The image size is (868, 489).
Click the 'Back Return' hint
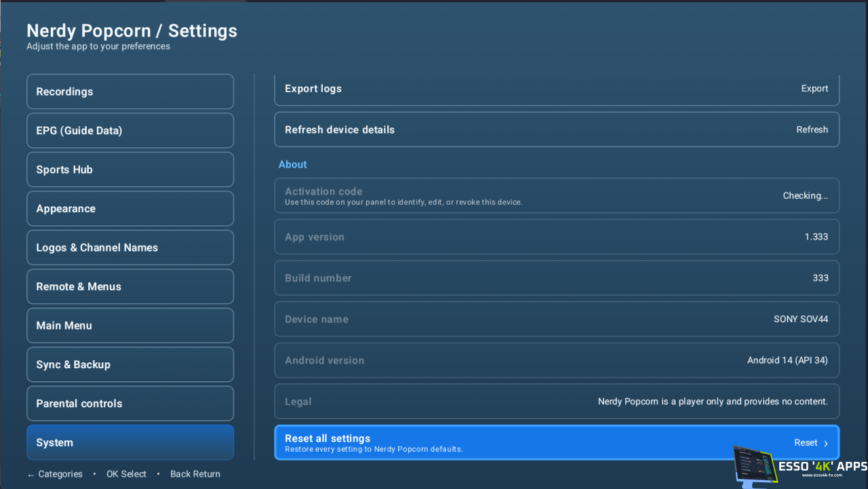coord(195,474)
